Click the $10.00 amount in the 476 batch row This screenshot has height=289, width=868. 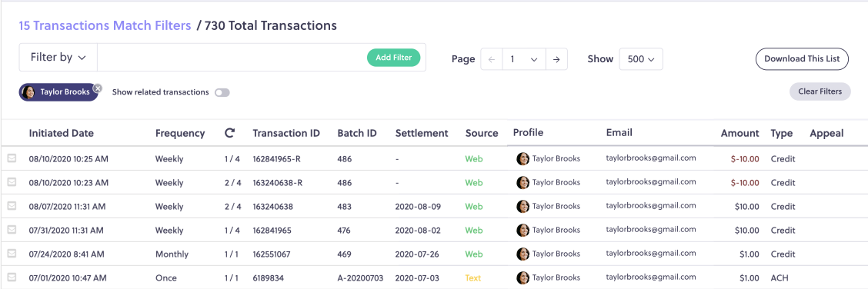(746, 231)
